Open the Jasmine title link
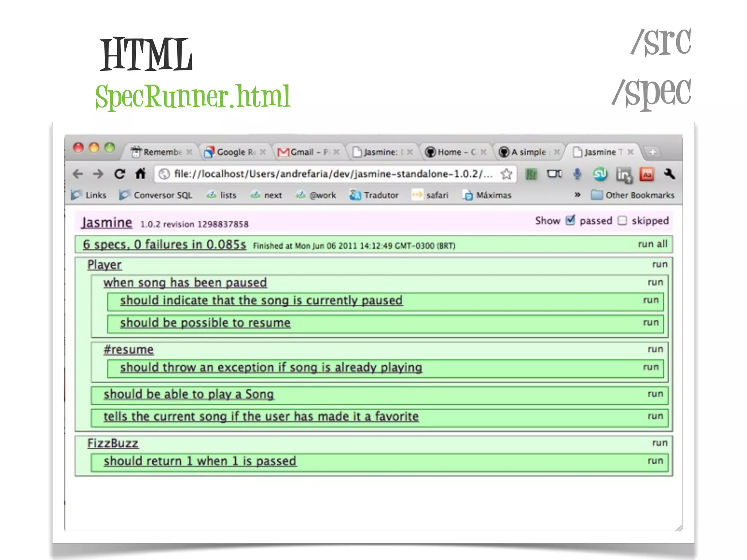The image size is (747, 560). 107,222
